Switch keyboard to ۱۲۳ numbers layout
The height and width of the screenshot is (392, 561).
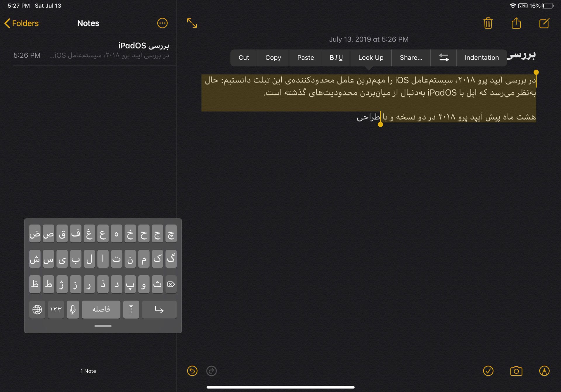(x=56, y=309)
